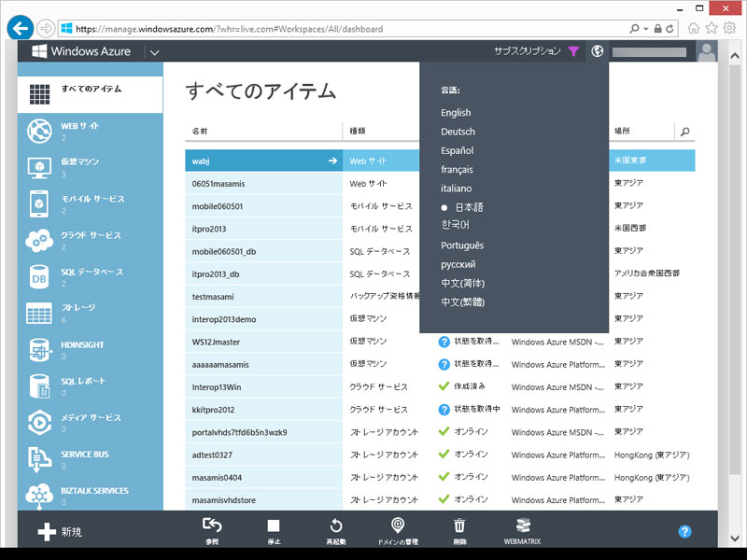The width and height of the screenshot is (747, 560).
Task: Select the 日本語 language option
Action: point(469,207)
